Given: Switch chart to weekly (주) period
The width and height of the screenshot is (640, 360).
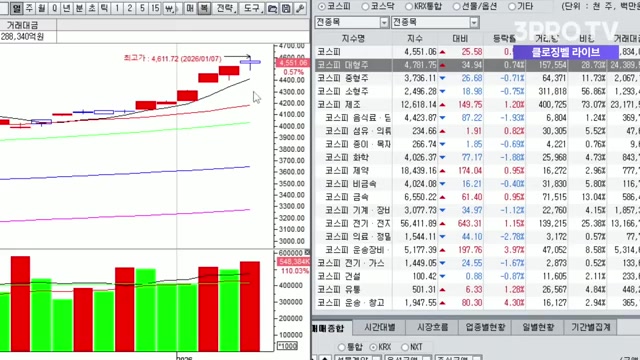Looking at the screenshot, I should [x=29, y=9].
